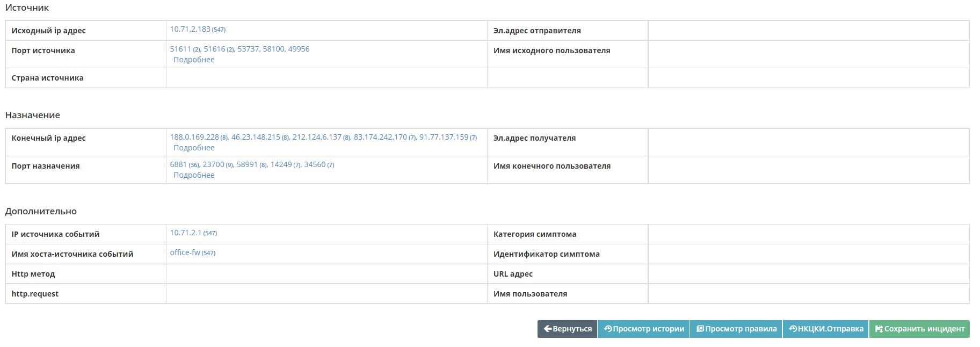980x347 pixels.
Task: Click destination port 23700 link
Action: tap(213, 164)
